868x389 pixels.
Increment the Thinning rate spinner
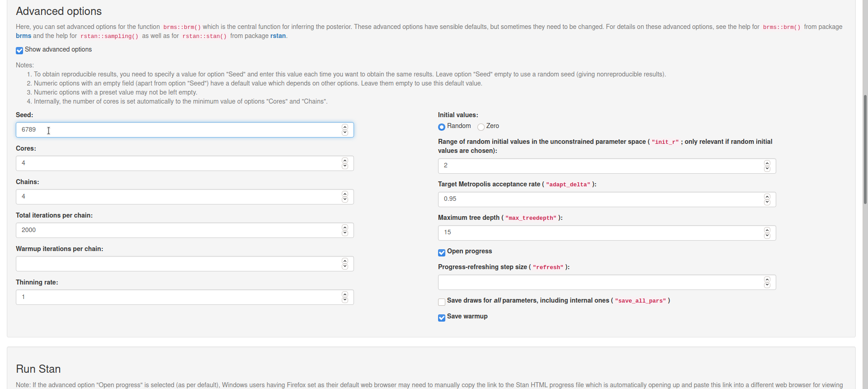point(345,294)
